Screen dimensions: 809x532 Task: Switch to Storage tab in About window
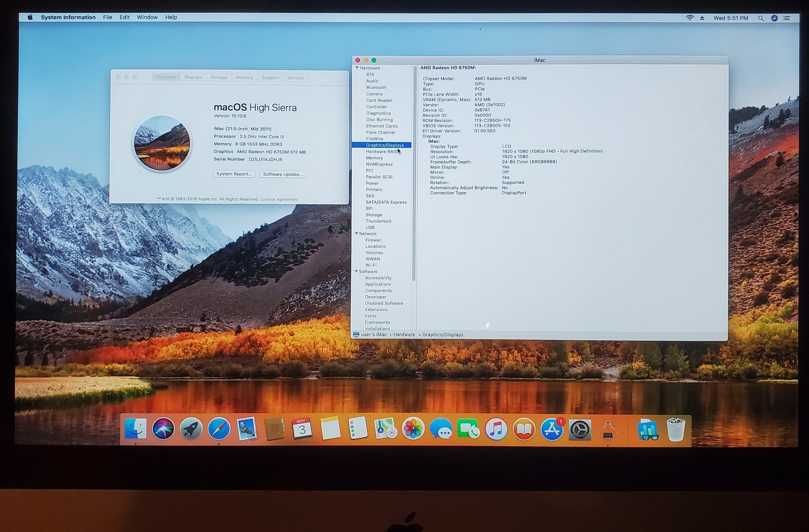point(219,77)
